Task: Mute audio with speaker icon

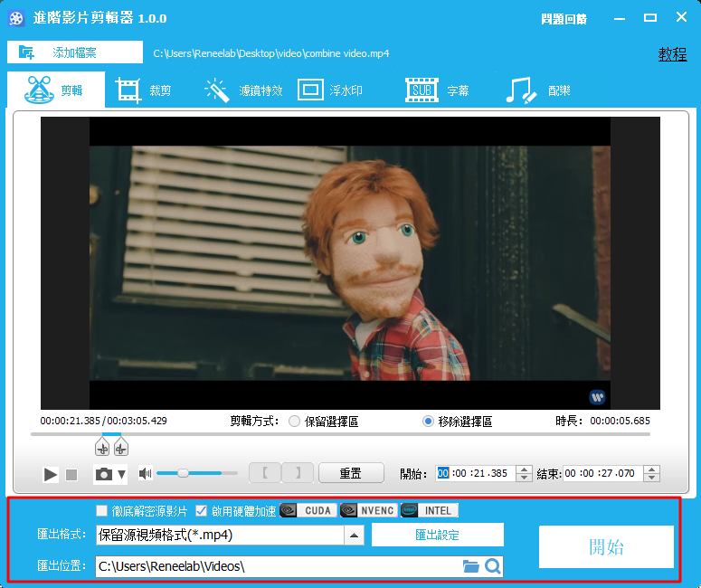Action: 145,473
